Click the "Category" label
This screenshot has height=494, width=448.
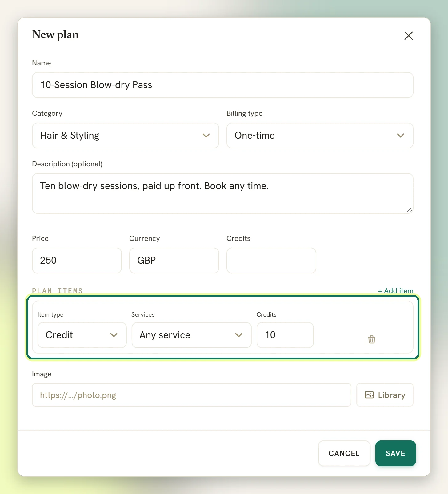(47, 113)
